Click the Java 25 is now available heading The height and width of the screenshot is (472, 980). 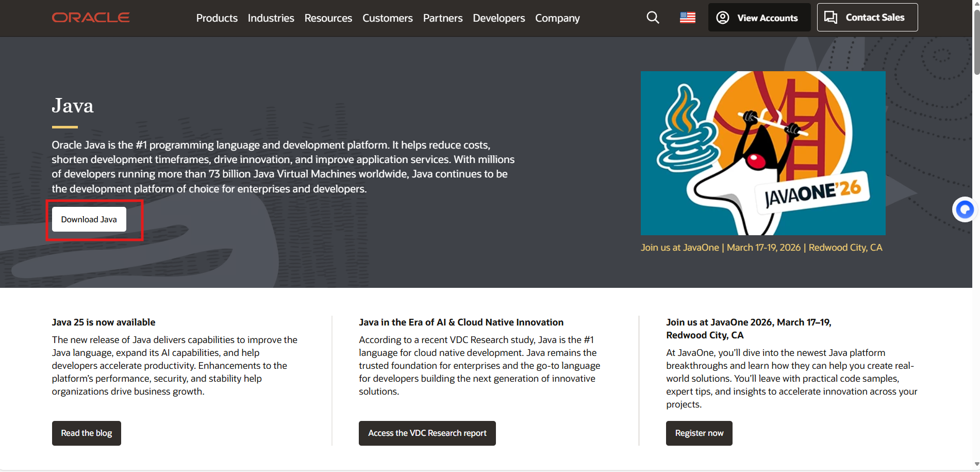tap(104, 322)
